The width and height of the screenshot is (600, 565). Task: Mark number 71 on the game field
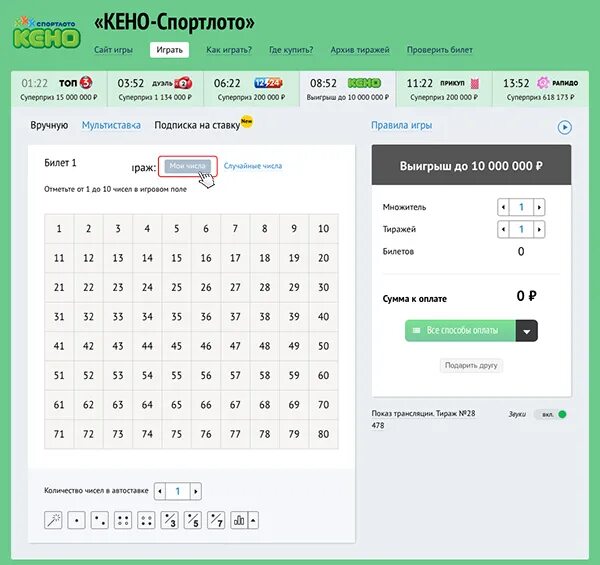[x=59, y=434]
